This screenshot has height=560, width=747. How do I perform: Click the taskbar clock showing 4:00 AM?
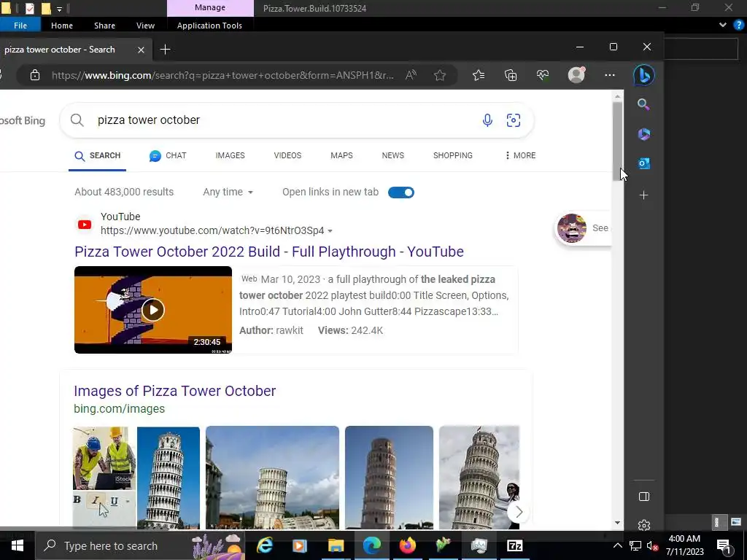(684, 545)
